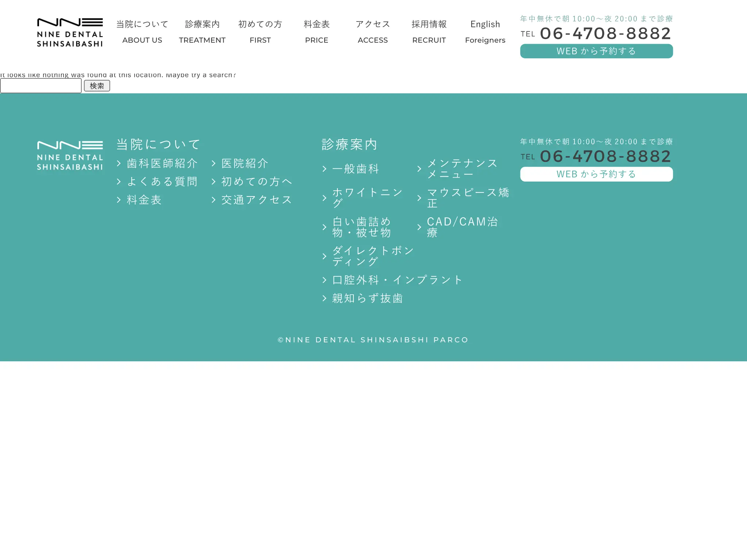Screen dimensions: 747x560
Task: Open the アクセス ACCESS menu item
Action: (373, 32)
